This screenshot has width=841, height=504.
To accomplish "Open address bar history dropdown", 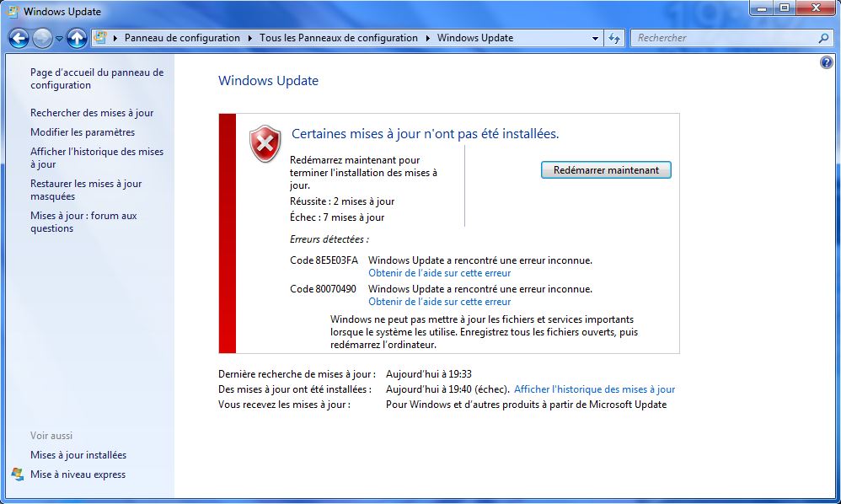I will pos(595,39).
